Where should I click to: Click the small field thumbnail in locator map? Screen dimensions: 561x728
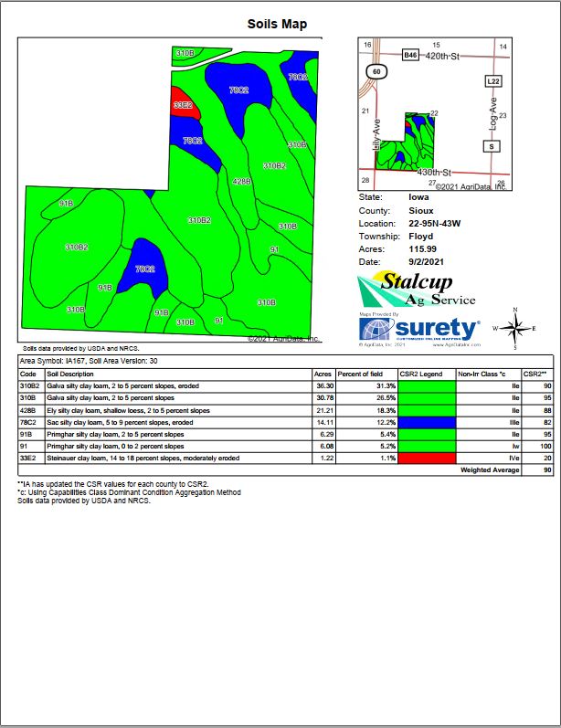(x=406, y=142)
